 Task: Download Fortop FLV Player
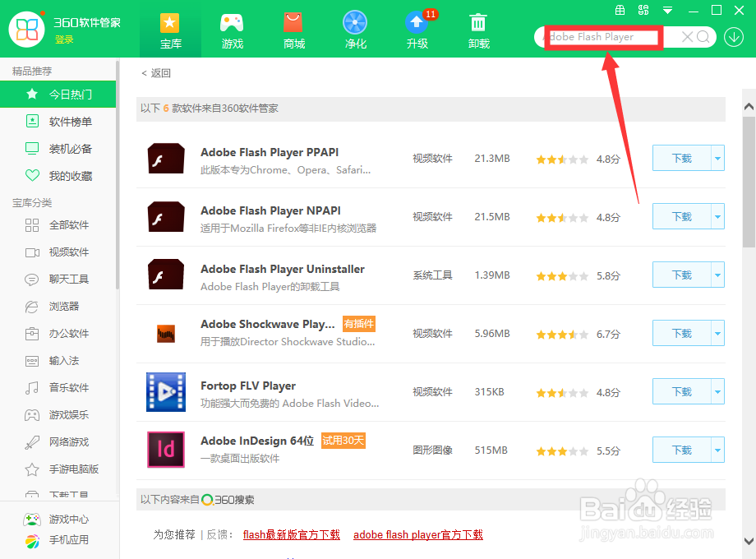(x=682, y=391)
